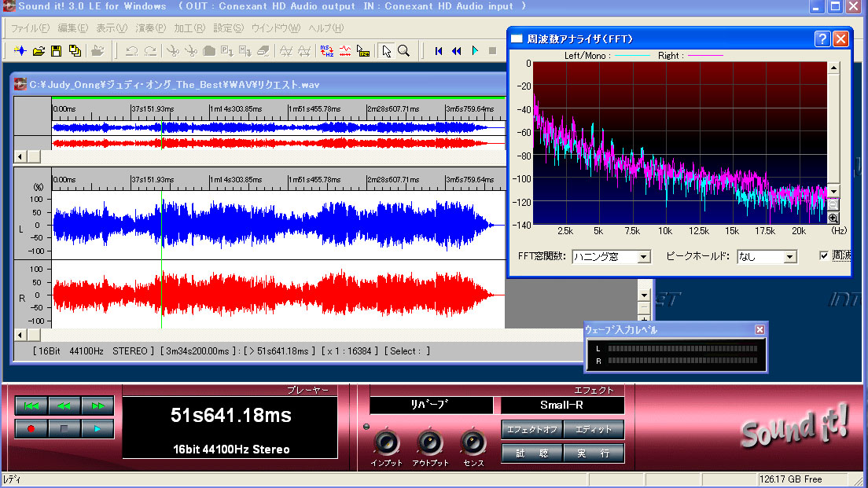The width and height of the screenshot is (868, 488).
Task: Open FFT analyzer help question mark
Action: point(822,39)
